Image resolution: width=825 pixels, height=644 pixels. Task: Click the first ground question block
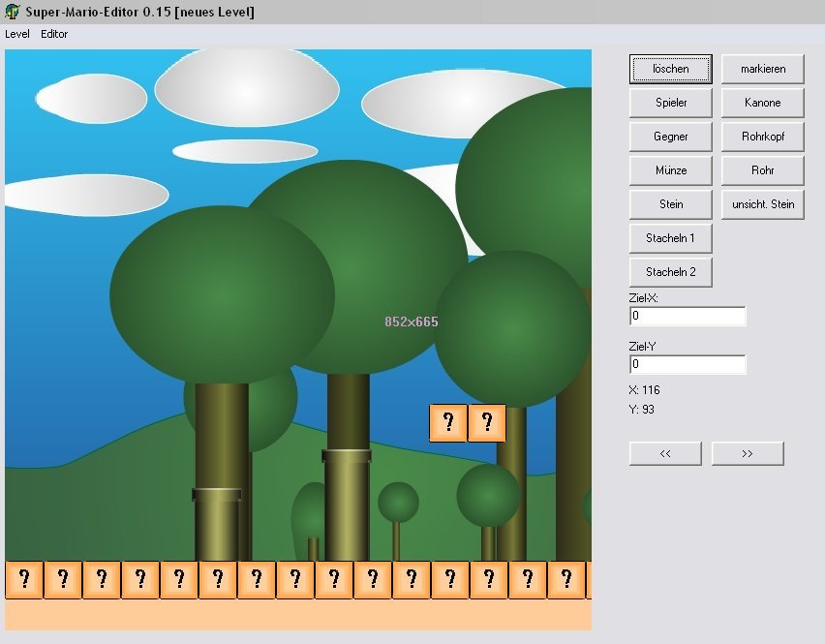24,580
